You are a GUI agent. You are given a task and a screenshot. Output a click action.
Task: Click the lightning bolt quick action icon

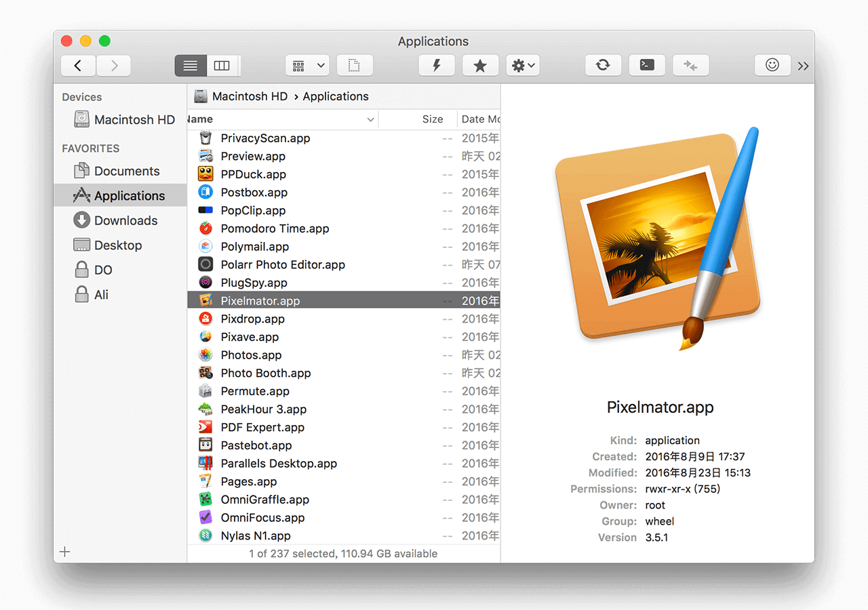tap(437, 65)
